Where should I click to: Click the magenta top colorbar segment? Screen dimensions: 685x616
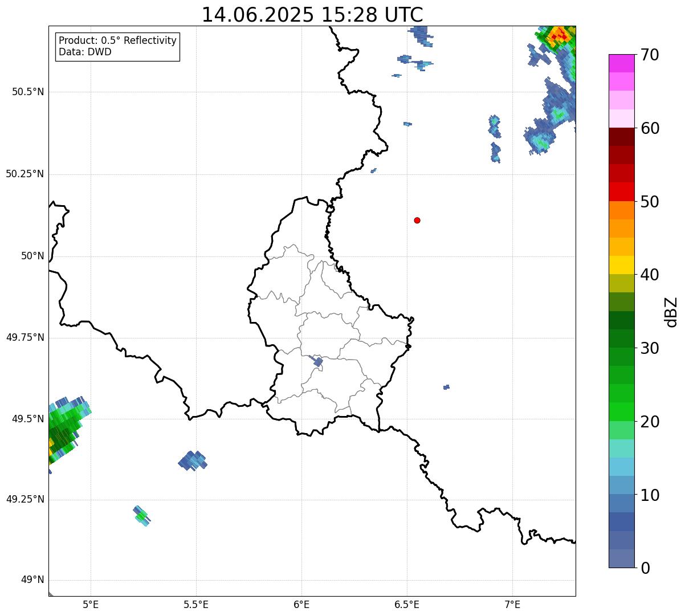[x=621, y=63]
